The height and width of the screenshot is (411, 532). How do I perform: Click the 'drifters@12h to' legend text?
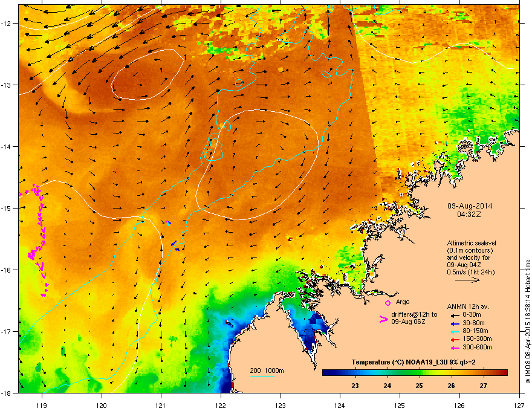pos(414,315)
